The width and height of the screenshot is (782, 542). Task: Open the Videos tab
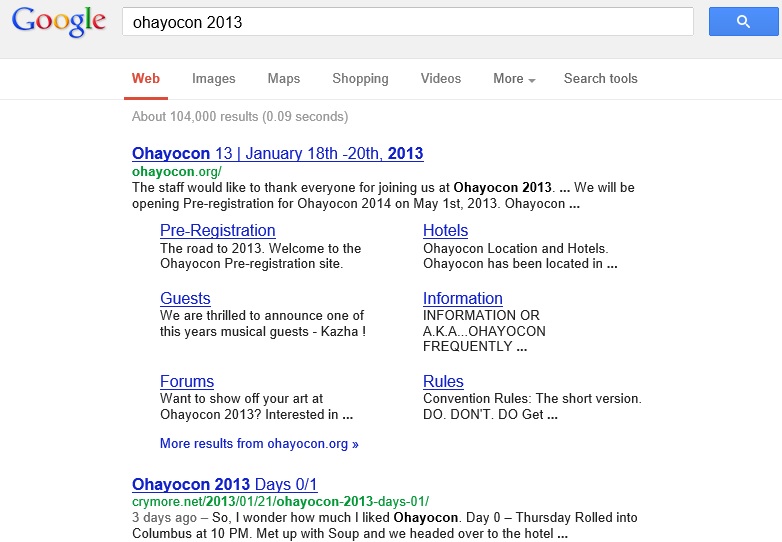pyautogui.click(x=441, y=79)
